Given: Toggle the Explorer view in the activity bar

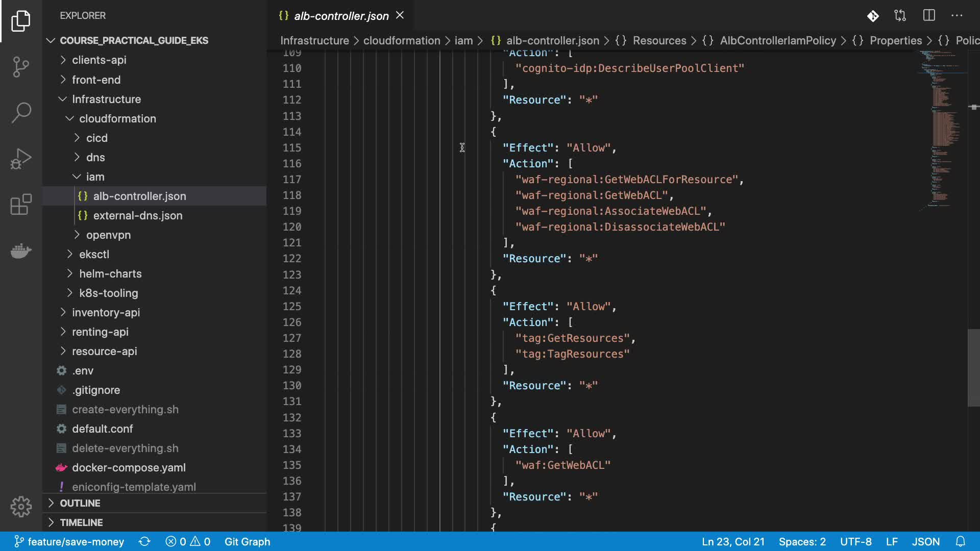Looking at the screenshot, I should [x=20, y=20].
